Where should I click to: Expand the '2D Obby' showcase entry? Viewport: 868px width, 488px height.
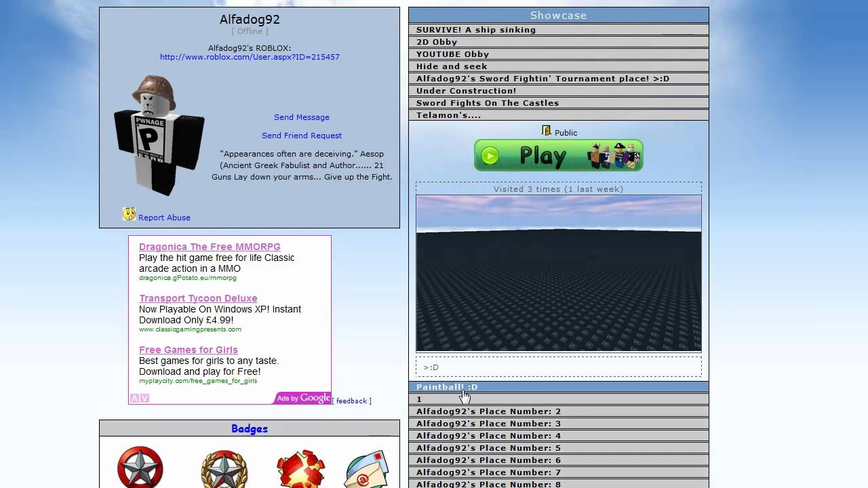[x=437, y=42]
